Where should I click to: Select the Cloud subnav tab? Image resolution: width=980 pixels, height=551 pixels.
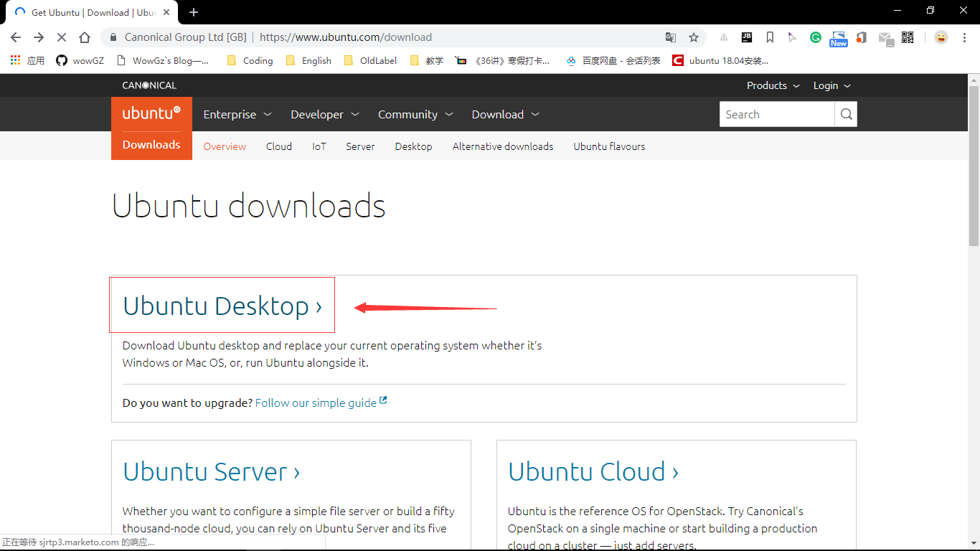(x=279, y=146)
